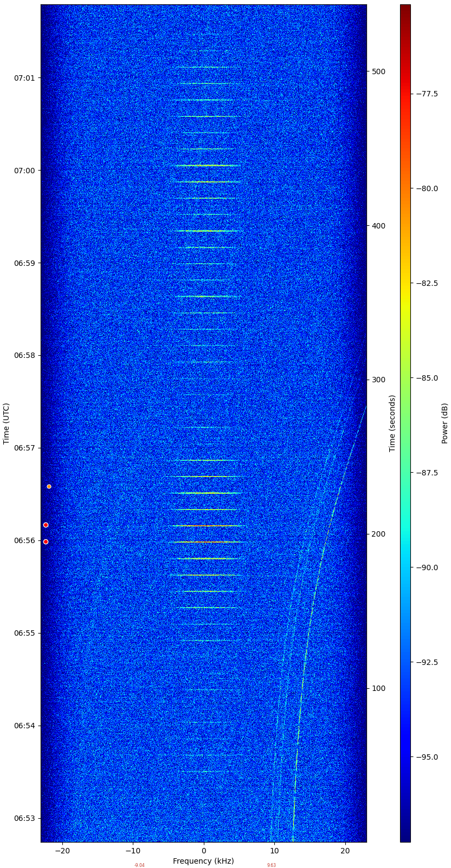
Task: Click the 06:58 UTC time tick label
Action: point(24,356)
